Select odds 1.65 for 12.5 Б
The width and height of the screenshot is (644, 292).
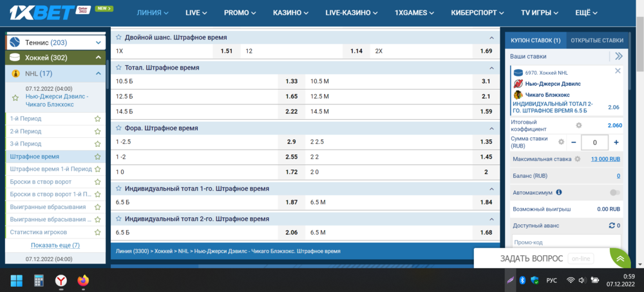pyautogui.click(x=292, y=97)
